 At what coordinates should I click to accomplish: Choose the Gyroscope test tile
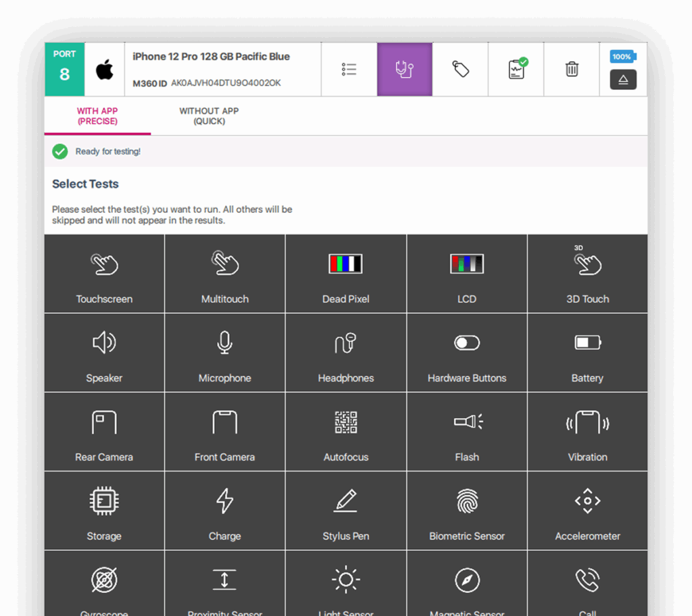[x=104, y=584]
